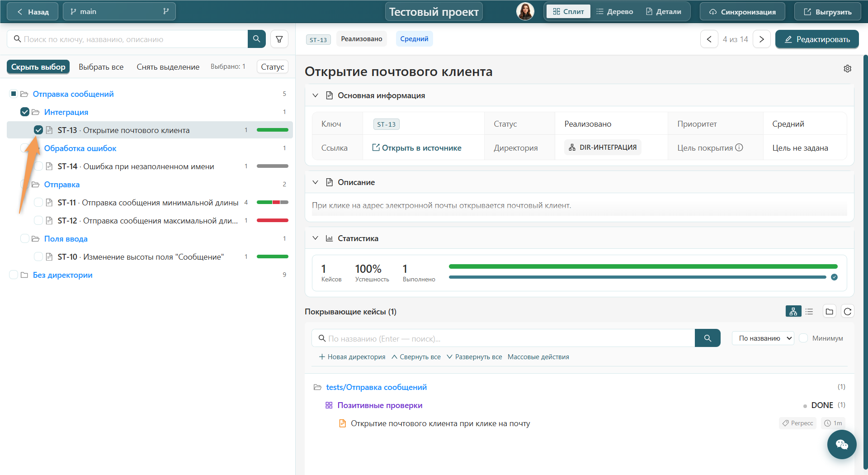Click Синхронизация button

click(742, 12)
